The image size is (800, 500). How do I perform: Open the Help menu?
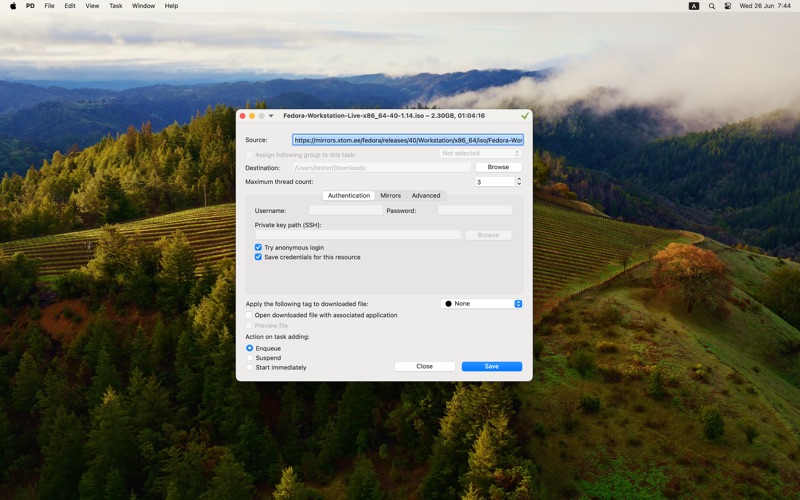[171, 6]
